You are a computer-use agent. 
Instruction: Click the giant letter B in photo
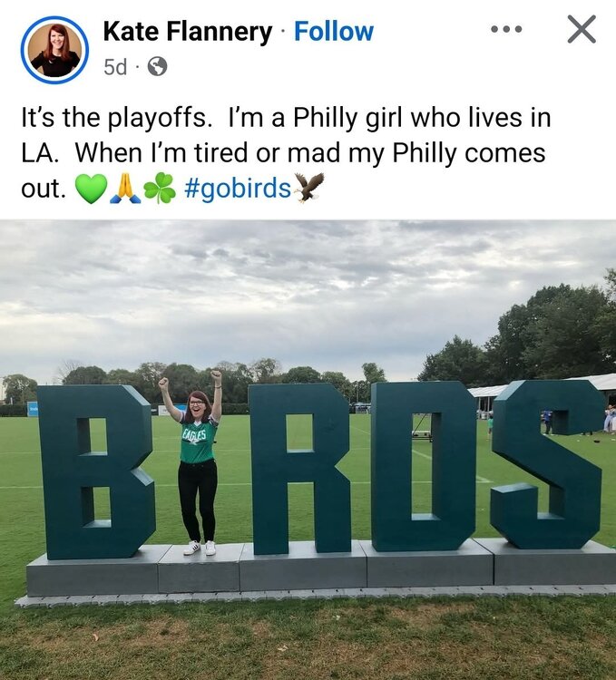(x=96, y=471)
